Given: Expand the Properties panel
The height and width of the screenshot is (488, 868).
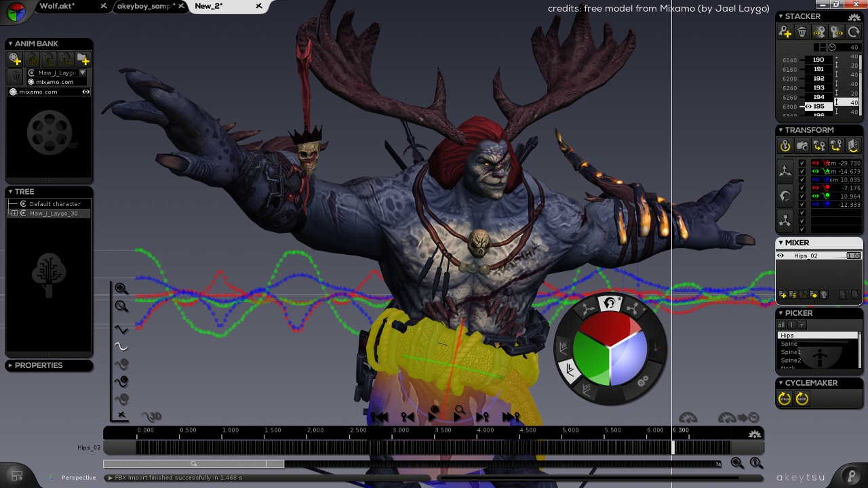Looking at the screenshot, I should [x=11, y=365].
